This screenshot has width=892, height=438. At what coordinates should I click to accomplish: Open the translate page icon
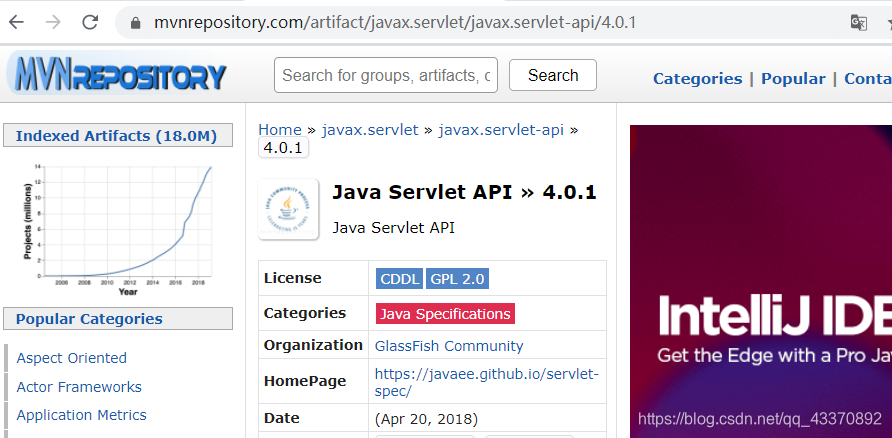[858, 23]
